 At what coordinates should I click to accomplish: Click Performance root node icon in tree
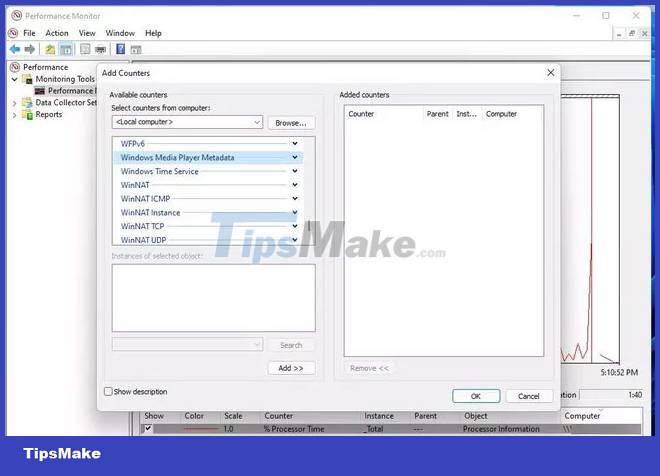pyautogui.click(x=15, y=67)
